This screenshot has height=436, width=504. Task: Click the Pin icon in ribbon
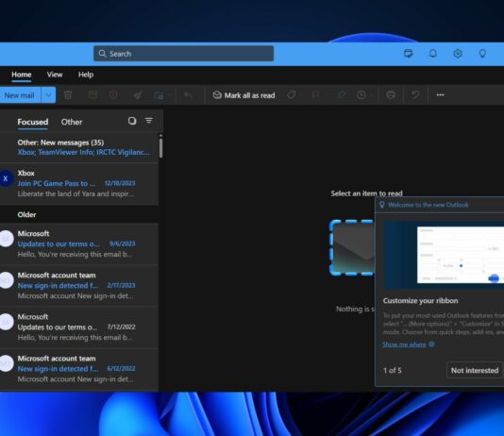(x=342, y=94)
